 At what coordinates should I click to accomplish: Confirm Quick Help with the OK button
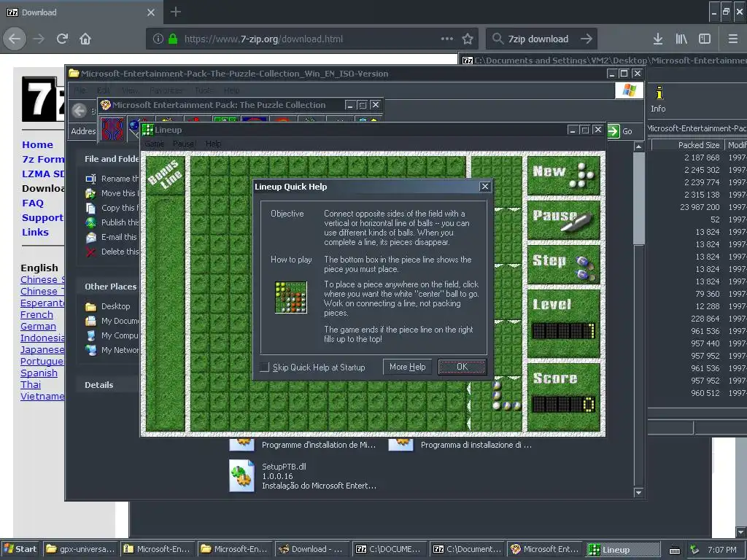tap(462, 367)
